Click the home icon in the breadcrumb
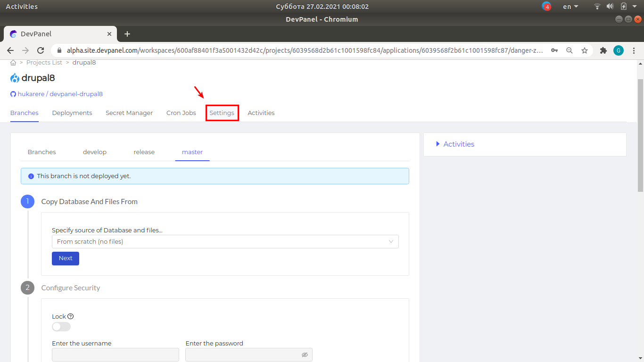Viewport: 644px width, 362px height. click(x=13, y=62)
